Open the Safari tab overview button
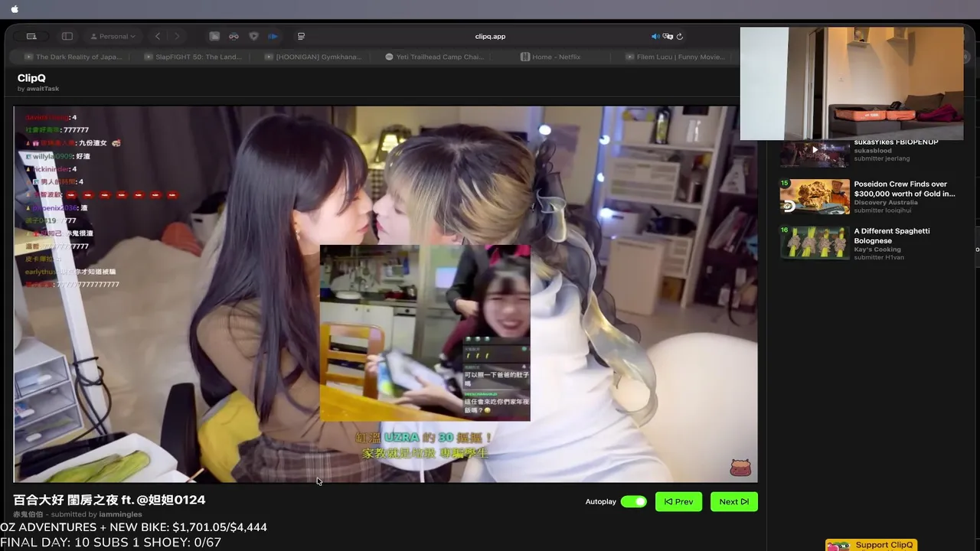The image size is (980, 551). click(31, 36)
